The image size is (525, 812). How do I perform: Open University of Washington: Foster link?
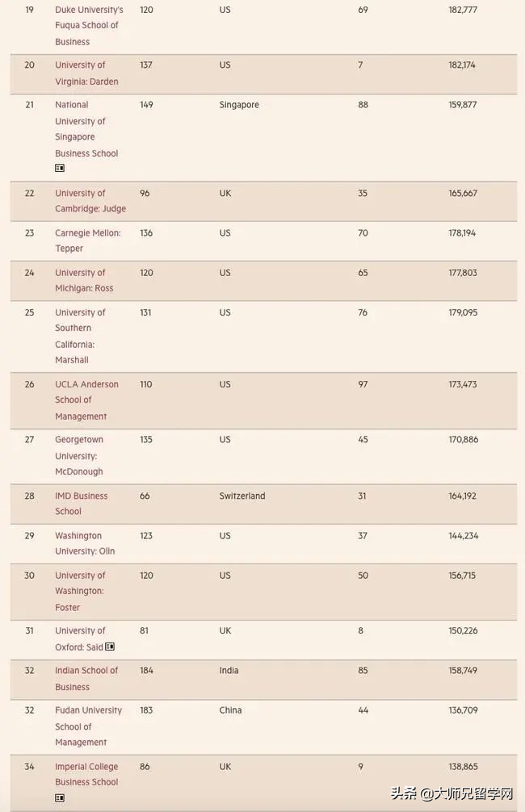(x=80, y=591)
